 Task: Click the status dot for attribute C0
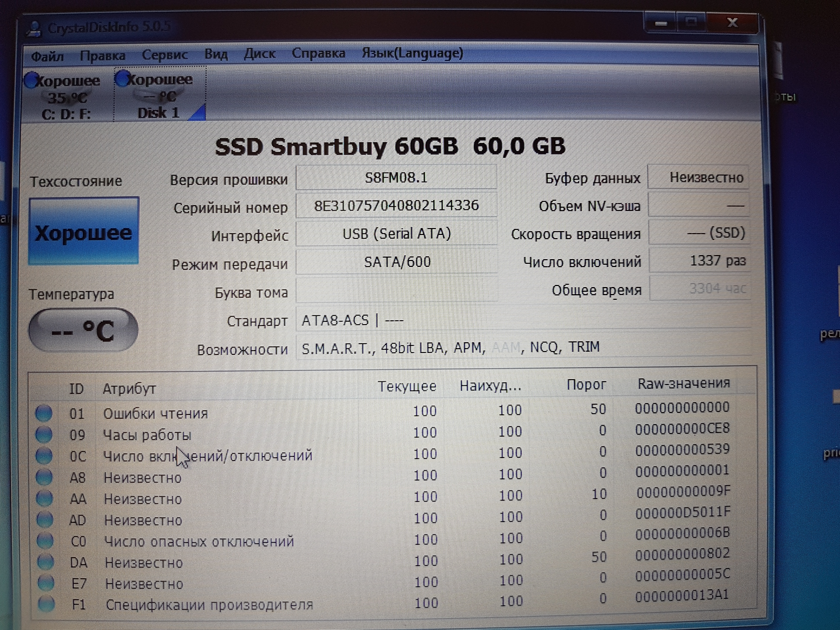point(45,541)
